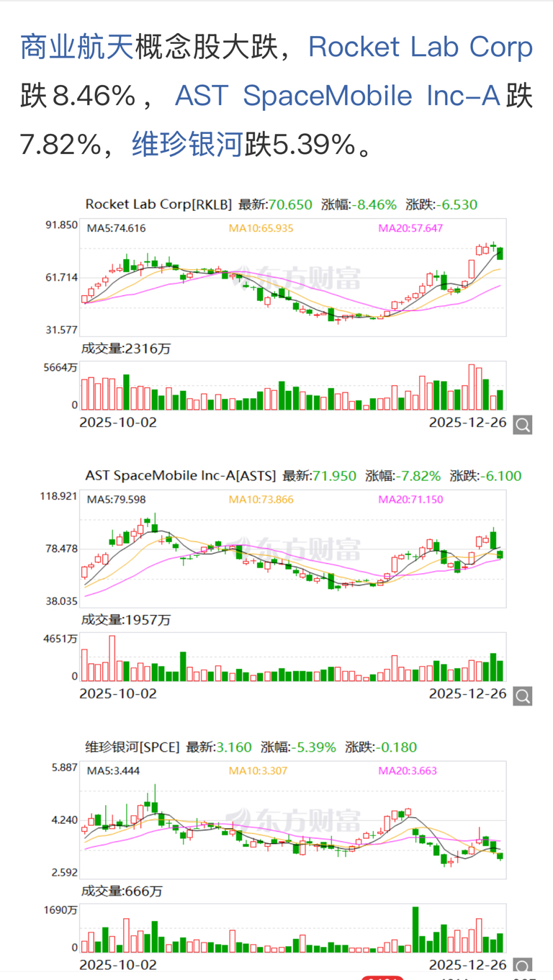Open the Rocket Lab Corp stock link
Screen dimensions: 553x980
tap(421, 47)
